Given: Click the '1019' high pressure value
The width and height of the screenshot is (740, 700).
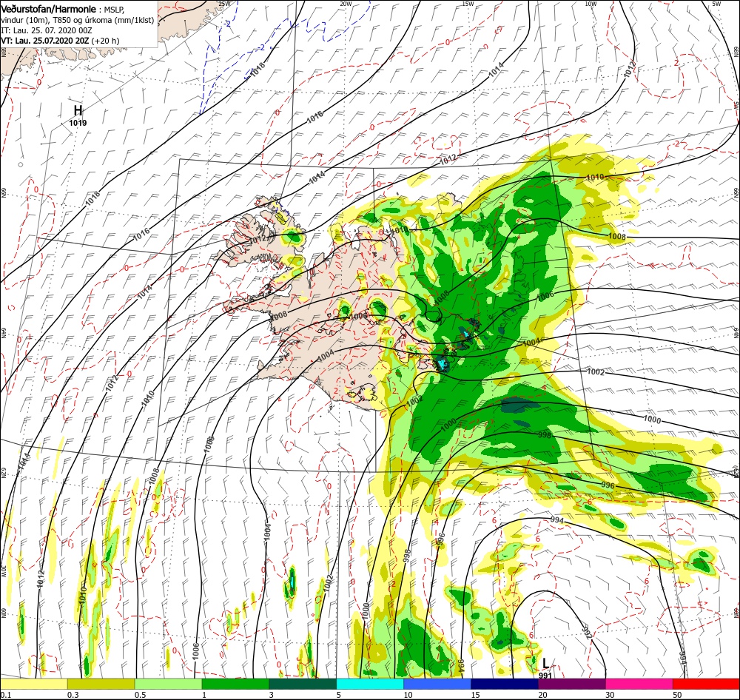Looking at the screenshot, I should tap(78, 123).
